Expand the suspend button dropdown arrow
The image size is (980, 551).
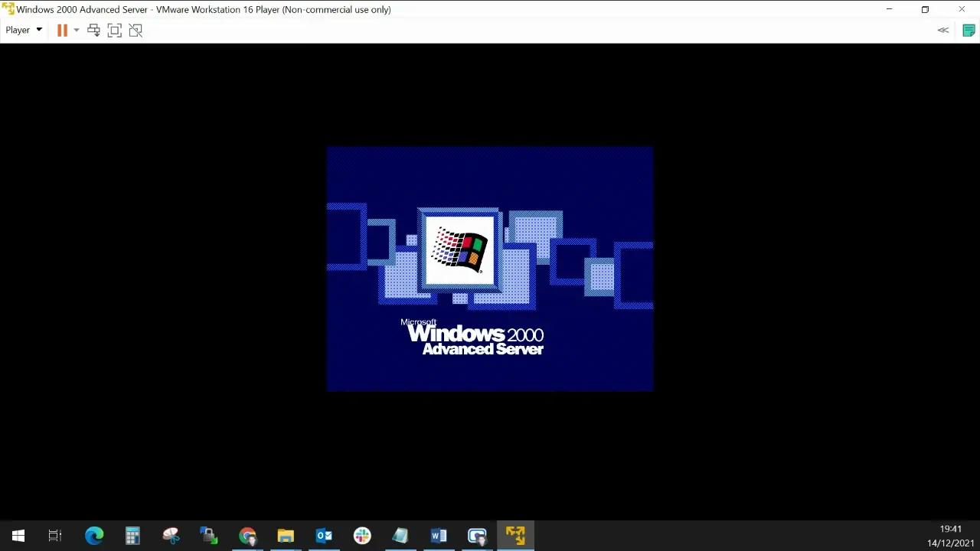76,30
